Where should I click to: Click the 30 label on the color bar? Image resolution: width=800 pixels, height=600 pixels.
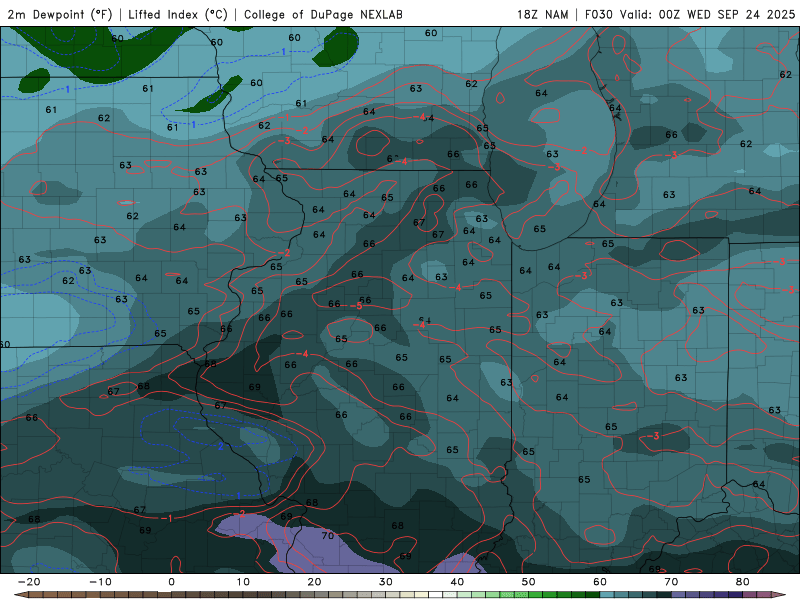(386, 582)
